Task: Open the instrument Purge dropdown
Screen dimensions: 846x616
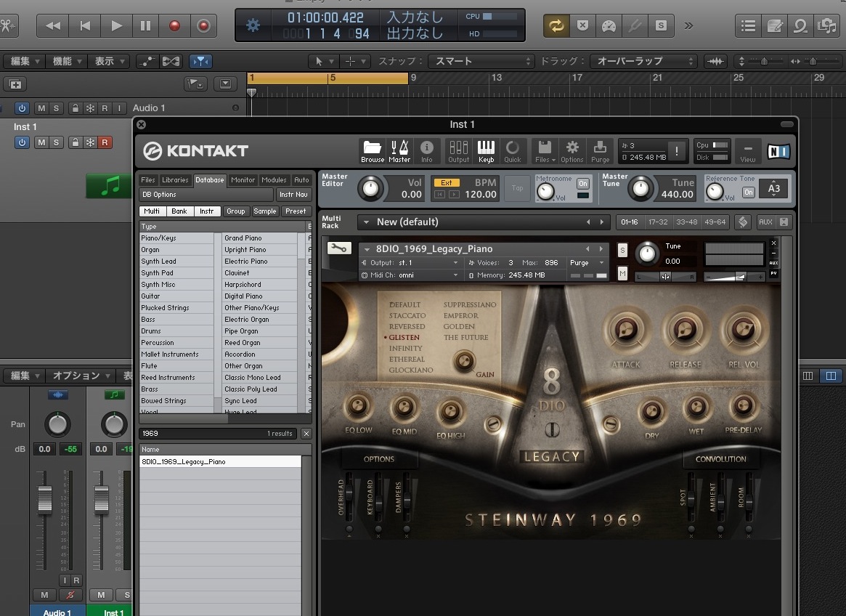Action: click(587, 263)
